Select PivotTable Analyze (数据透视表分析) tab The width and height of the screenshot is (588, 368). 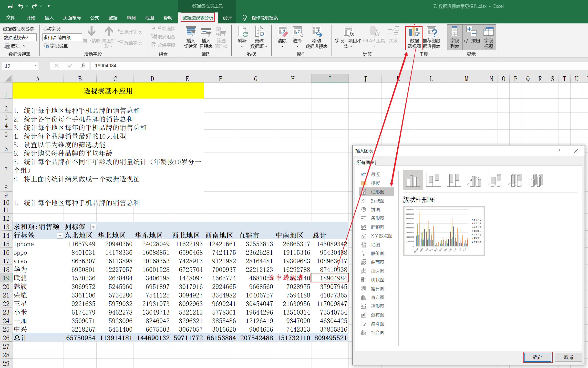[198, 18]
